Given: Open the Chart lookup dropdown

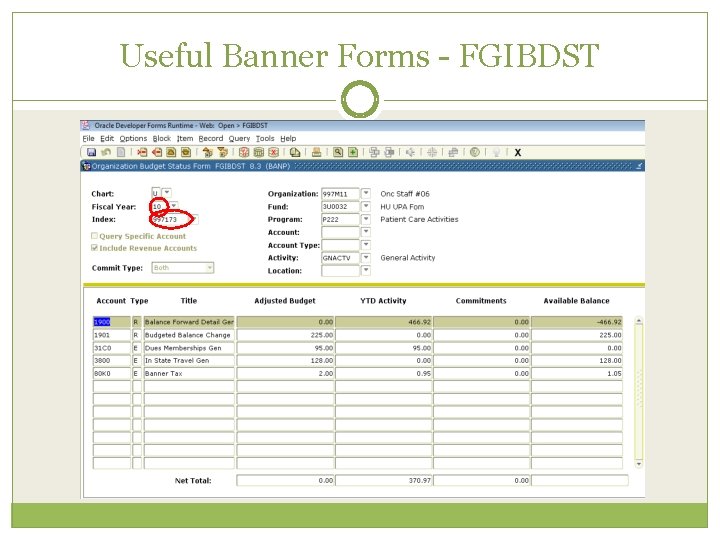Looking at the screenshot, I should pos(167,193).
